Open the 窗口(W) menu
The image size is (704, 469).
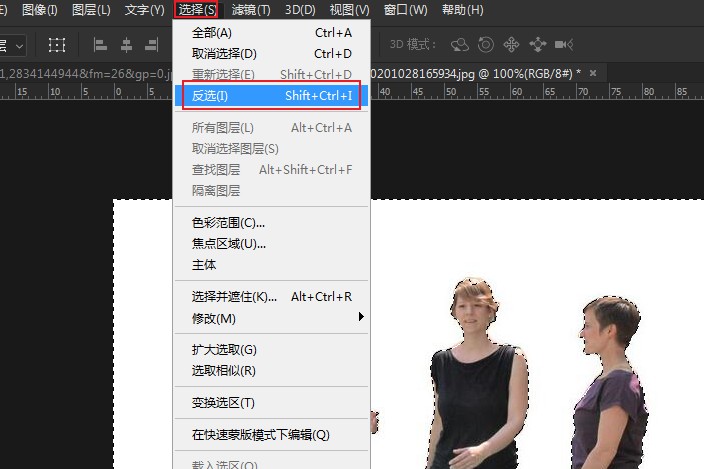click(x=405, y=9)
